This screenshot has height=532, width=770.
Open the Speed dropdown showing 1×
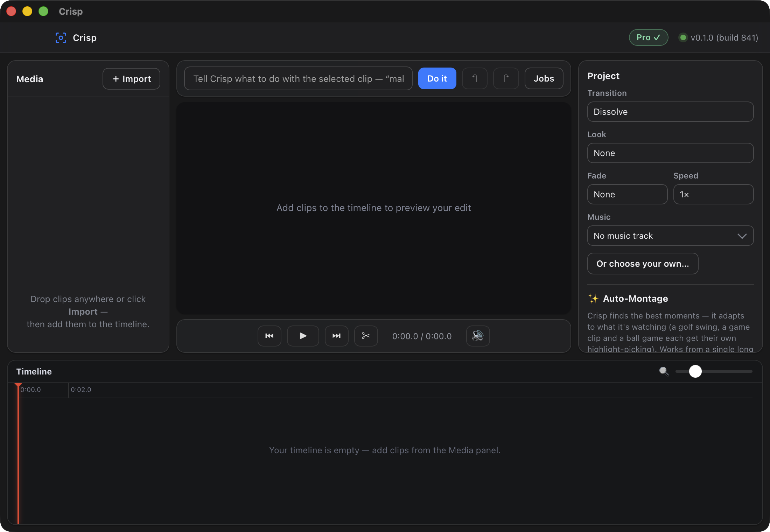pos(713,194)
